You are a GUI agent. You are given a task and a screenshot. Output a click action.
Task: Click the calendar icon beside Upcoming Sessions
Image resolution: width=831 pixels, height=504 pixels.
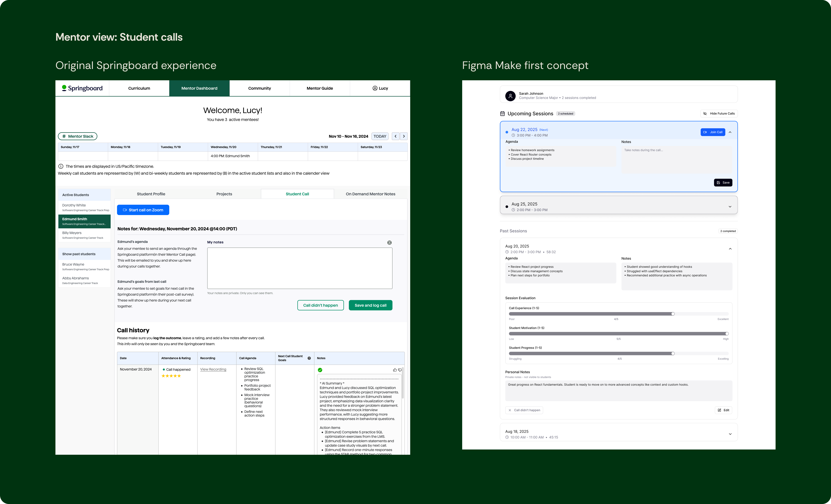coord(502,114)
